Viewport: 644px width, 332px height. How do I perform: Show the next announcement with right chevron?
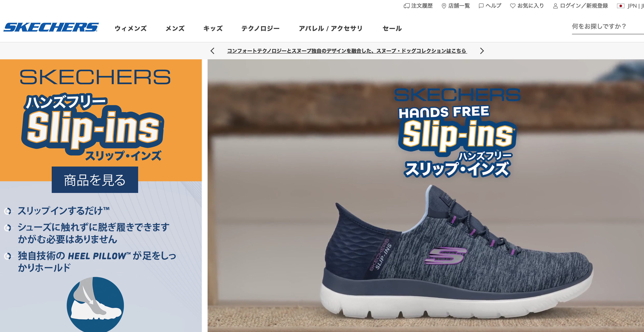482,51
